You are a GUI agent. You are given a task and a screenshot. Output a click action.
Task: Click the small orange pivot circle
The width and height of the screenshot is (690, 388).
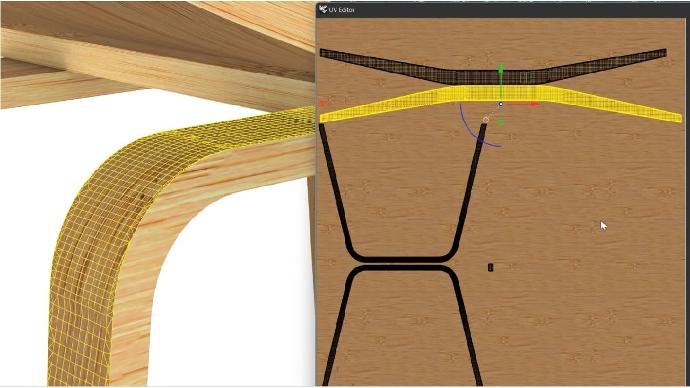[x=486, y=119]
